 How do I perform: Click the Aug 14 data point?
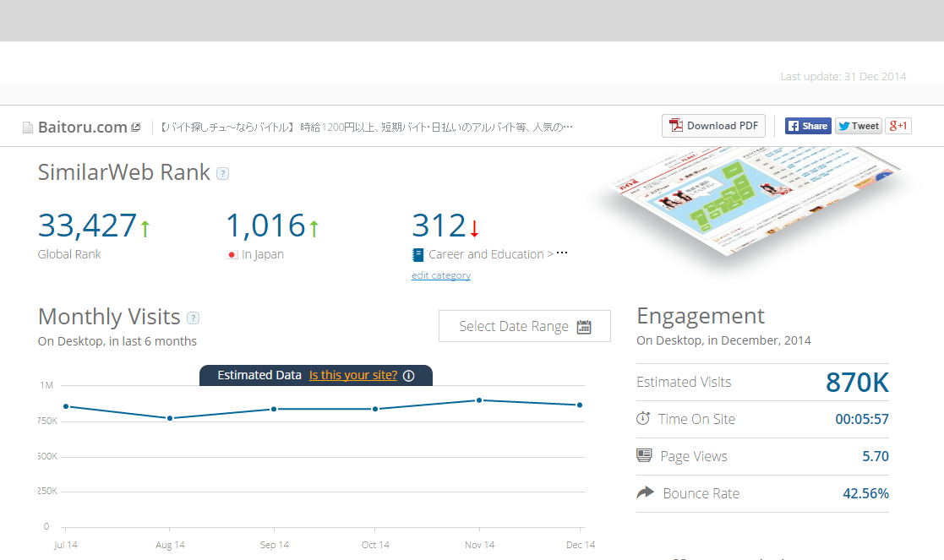pyautogui.click(x=170, y=418)
